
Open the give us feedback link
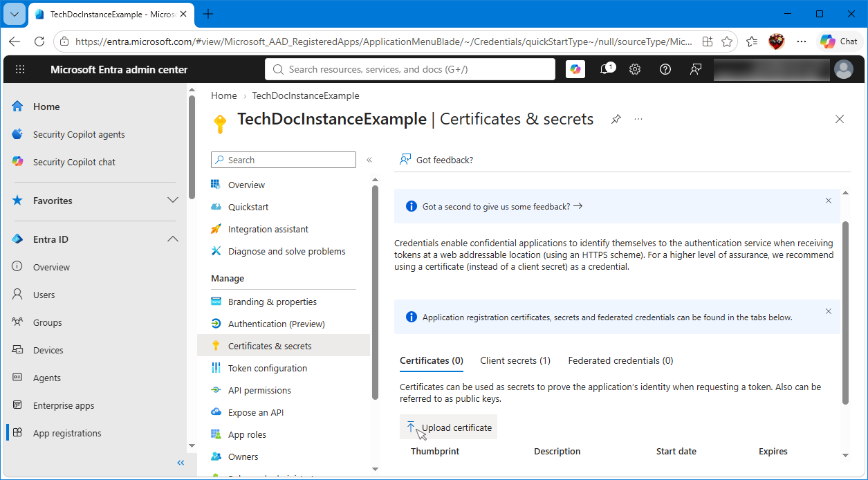click(x=503, y=206)
